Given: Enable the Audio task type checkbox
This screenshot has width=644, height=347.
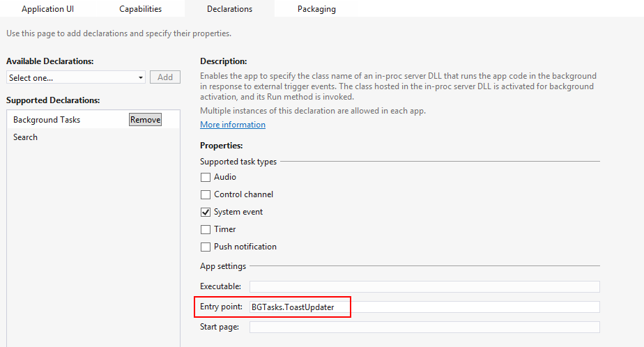Looking at the screenshot, I should (x=206, y=177).
